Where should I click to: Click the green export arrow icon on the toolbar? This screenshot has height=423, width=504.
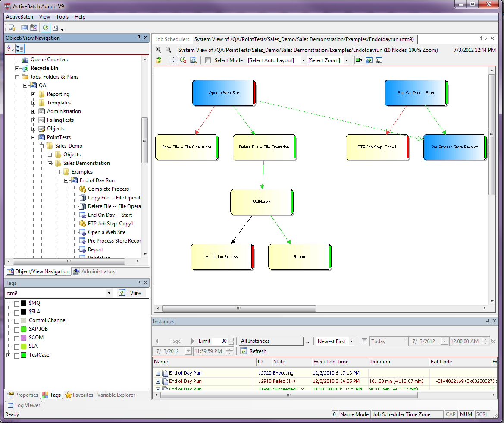coord(359,60)
